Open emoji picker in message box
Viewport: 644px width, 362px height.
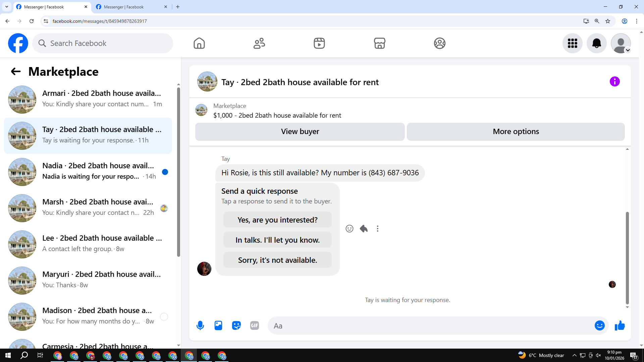tap(599, 325)
